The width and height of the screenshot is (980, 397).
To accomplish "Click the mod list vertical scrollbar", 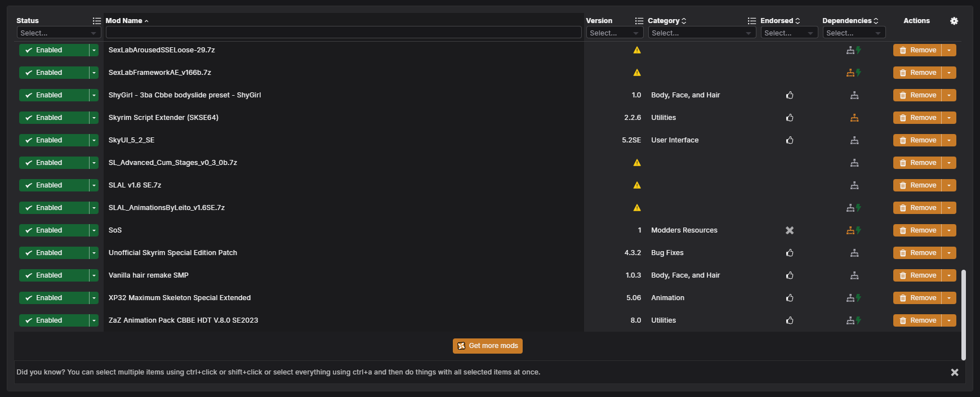I will tap(964, 315).
